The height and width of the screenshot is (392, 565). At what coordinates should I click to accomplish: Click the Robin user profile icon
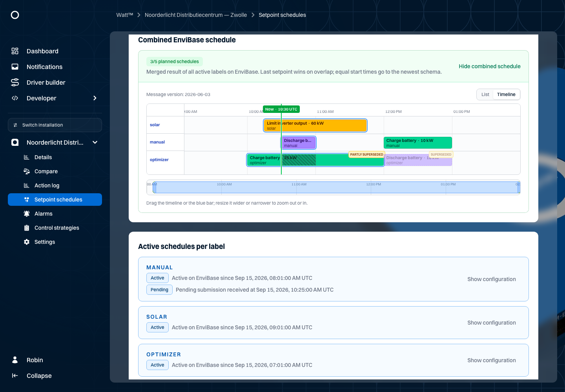[15, 360]
